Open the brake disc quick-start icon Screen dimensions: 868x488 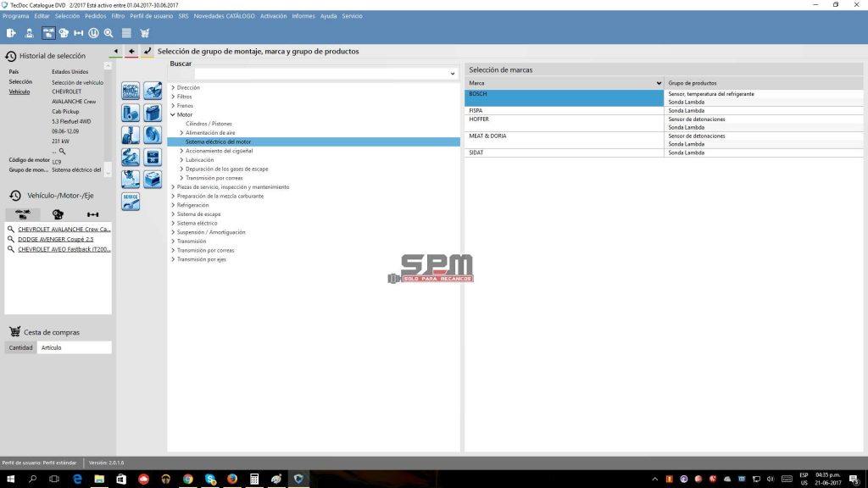click(153, 135)
